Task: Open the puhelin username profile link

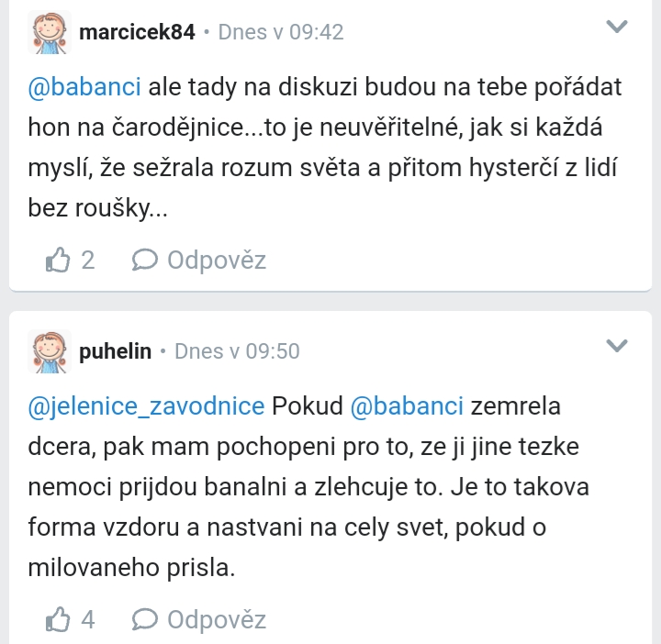Action: point(115,351)
